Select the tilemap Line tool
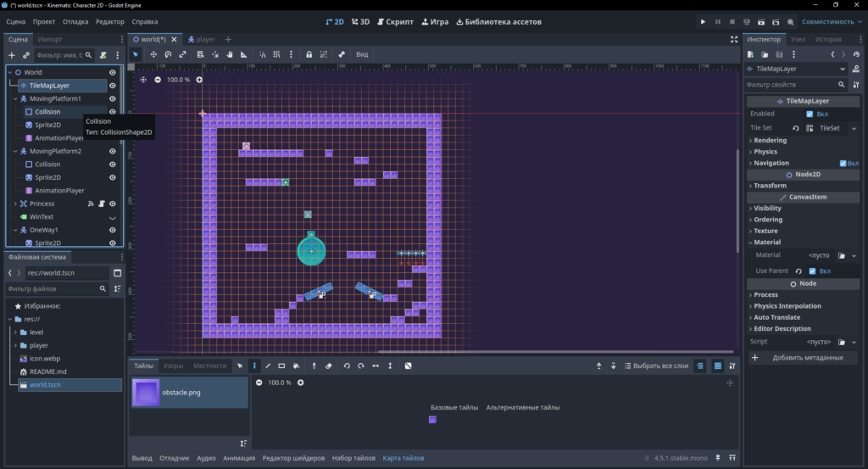The height and width of the screenshot is (469, 868). click(x=268, y=366)
